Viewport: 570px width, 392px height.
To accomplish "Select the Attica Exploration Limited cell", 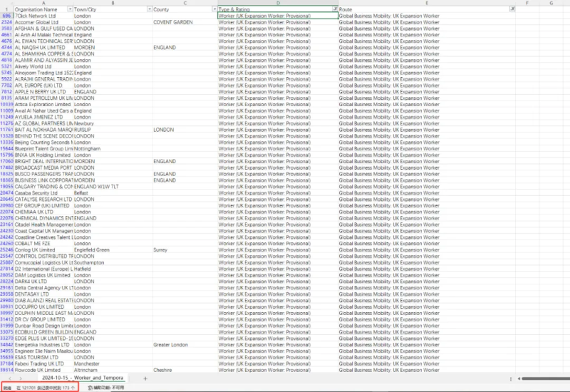I will point(43,104).
